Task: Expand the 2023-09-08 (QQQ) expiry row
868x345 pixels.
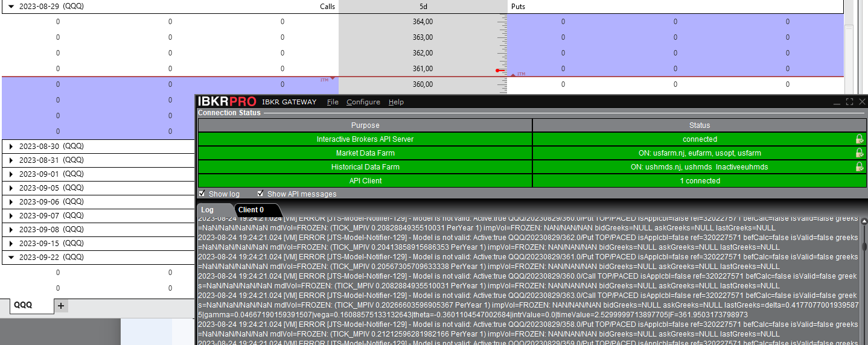Action: 11,230
